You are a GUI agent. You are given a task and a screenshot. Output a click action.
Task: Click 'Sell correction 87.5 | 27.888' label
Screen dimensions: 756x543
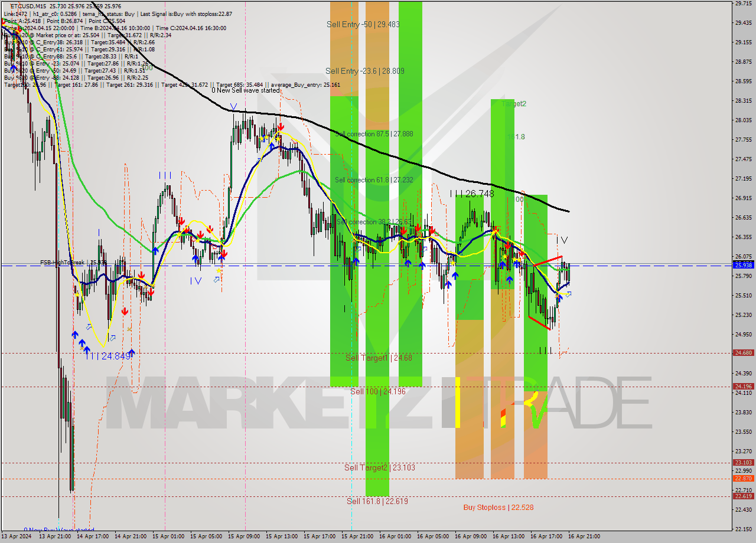(x=374, y=134)
